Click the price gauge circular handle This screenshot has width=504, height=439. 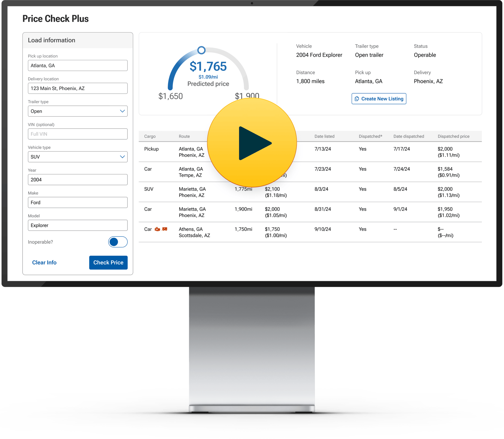201,50
